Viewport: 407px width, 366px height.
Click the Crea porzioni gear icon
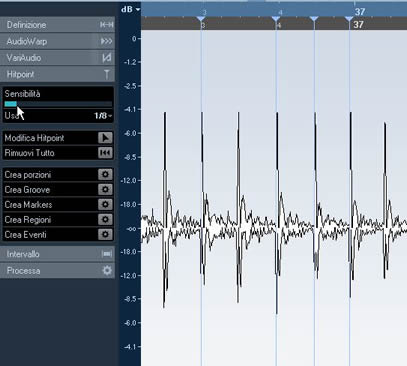pyautogui.click(x=105, y=174)
